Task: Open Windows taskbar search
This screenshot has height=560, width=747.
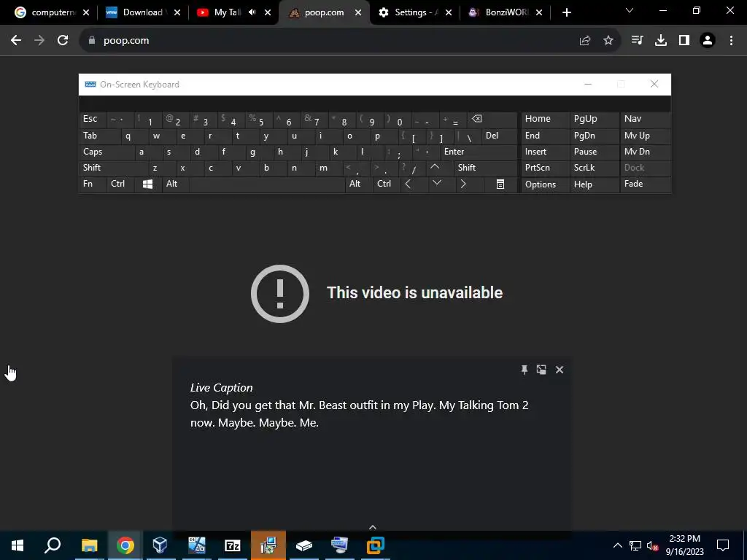Action: tap(53, 545)
